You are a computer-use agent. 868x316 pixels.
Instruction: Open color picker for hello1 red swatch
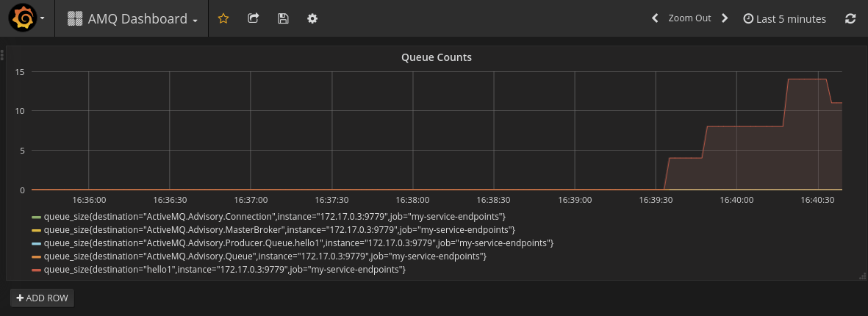coord(37,270)
